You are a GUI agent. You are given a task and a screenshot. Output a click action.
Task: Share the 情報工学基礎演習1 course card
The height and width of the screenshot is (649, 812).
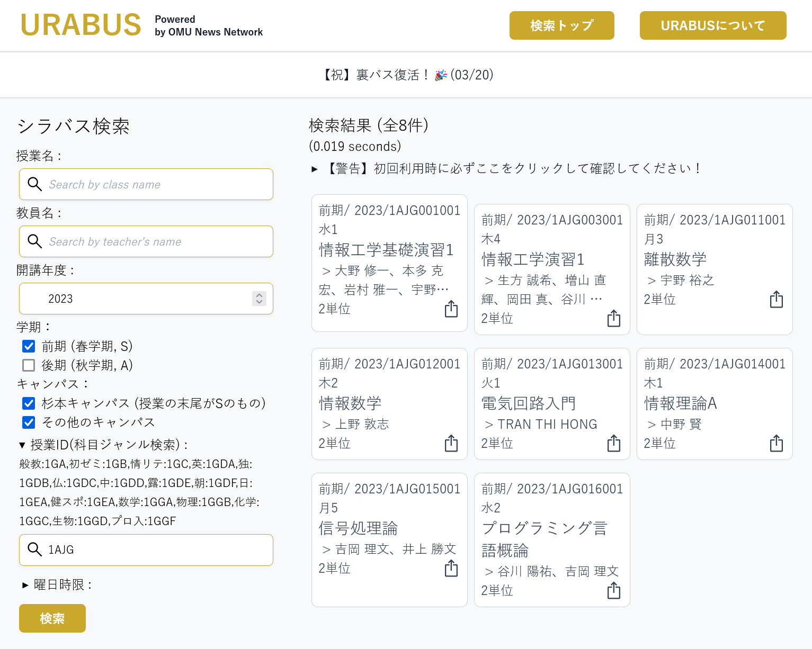coord(451,309)
